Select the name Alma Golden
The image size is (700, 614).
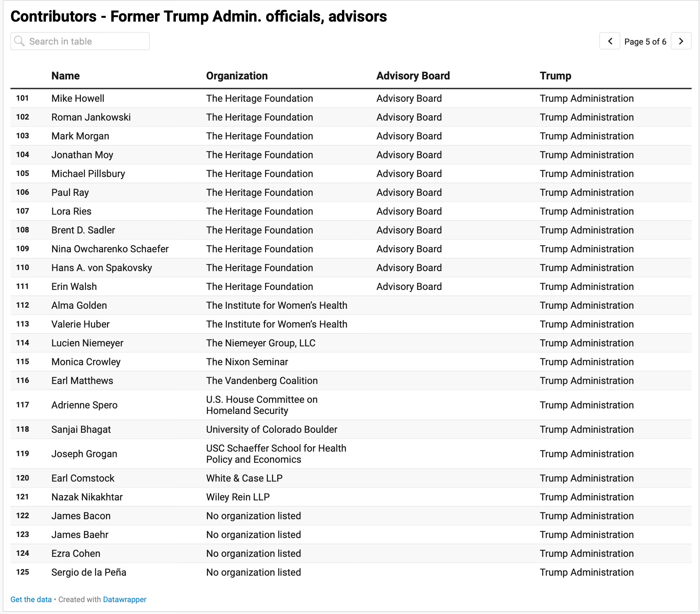coord(79,305)
